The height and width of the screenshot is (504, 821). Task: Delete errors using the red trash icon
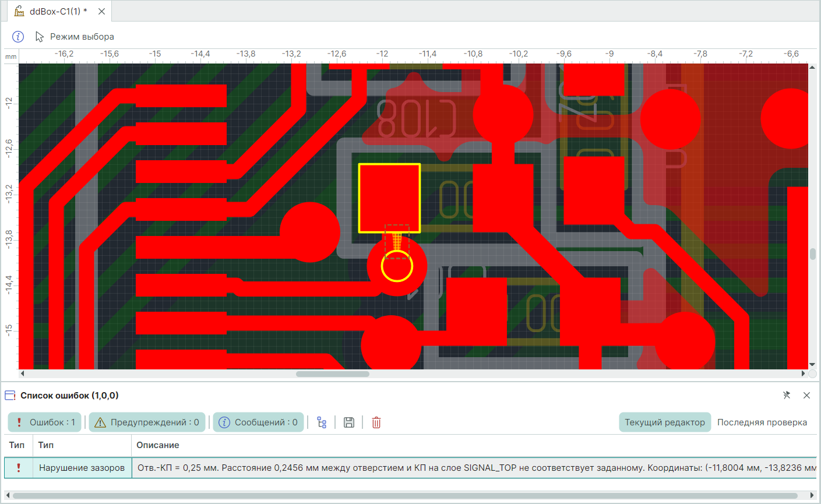pos(376,422)
